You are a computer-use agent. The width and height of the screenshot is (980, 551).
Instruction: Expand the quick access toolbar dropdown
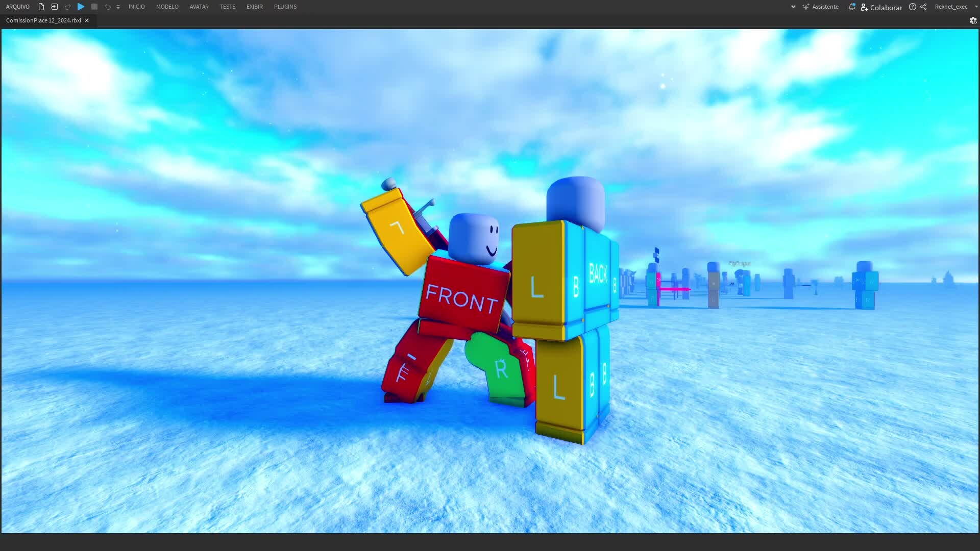click(118, 7)
